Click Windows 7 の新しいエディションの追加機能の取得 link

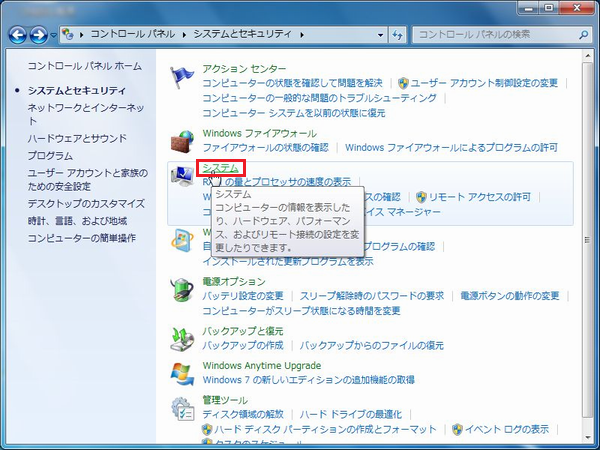pyautogui.click(x=308, y=380)
